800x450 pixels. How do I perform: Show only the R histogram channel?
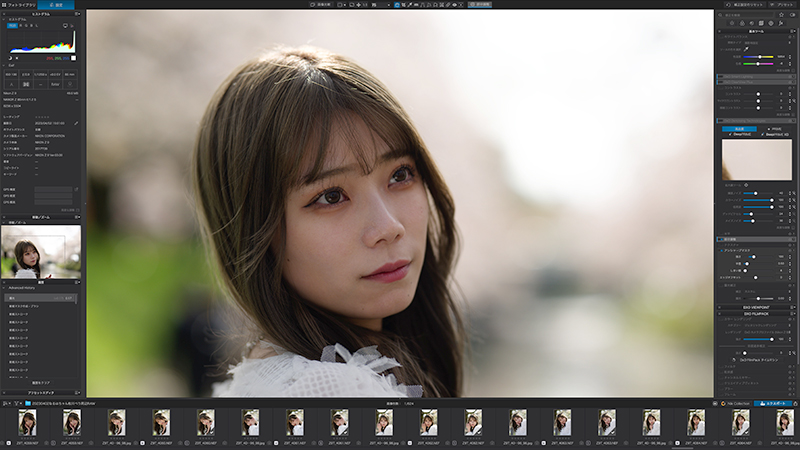pyautogui.click(x=20, y=26)
